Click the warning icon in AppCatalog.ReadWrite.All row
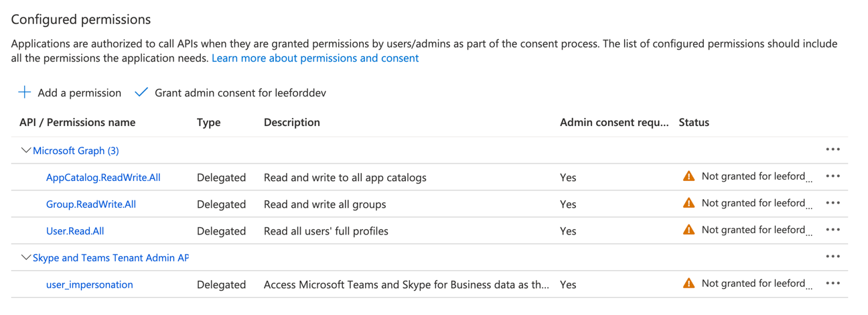 (x=689, y=176)
